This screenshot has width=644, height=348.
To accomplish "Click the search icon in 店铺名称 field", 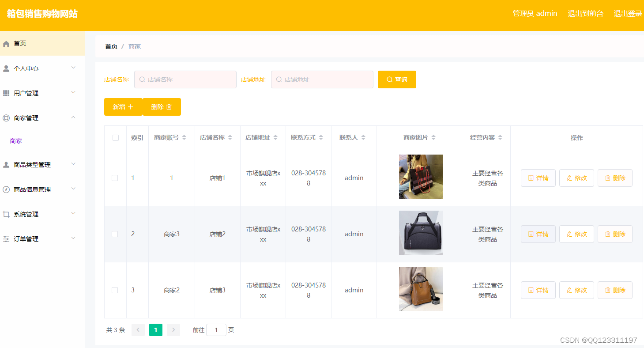I will (x=142, y=79).
